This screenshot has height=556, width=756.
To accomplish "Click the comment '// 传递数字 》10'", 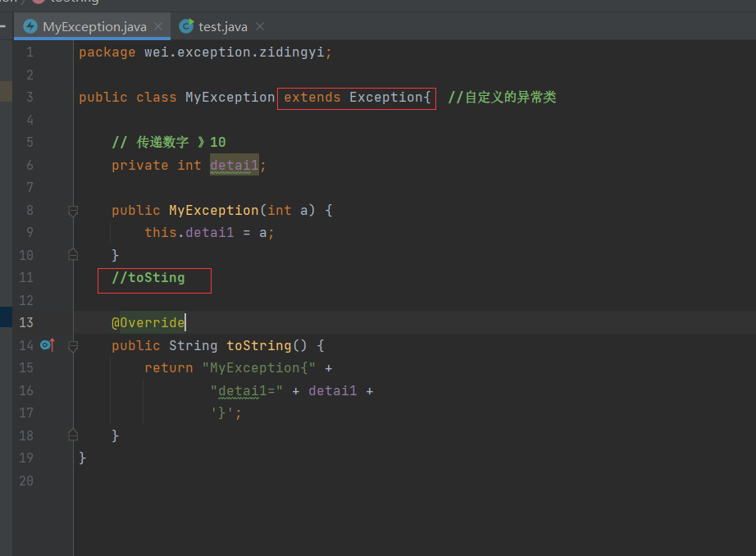I will [169, 142].
